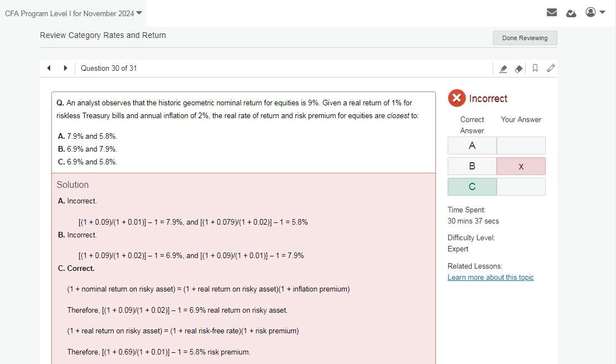Click the red Your Answer X cell
Viewport: 616px width, 364px height.
pos(521,166)
